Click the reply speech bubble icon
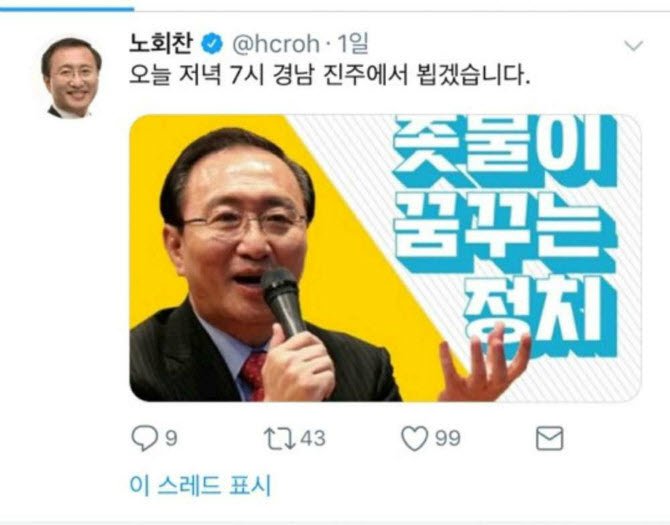Screen dimensions: 670x525 click(x=144, y=438)
